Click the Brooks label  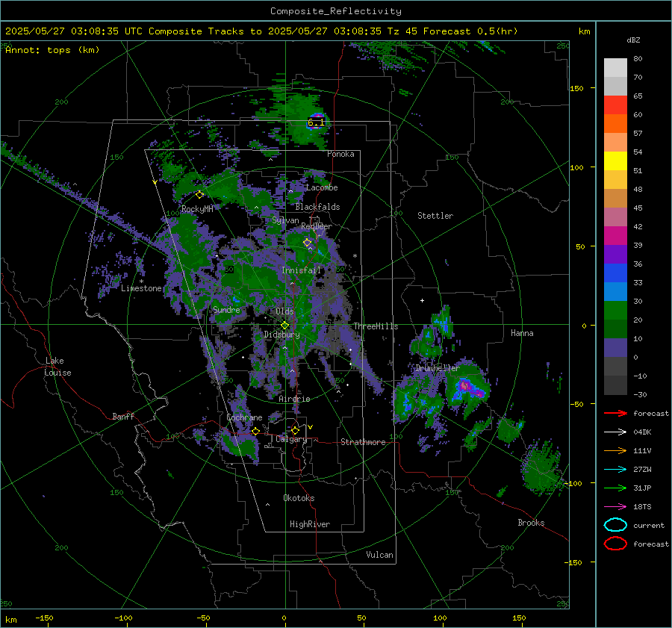(531, 523)
